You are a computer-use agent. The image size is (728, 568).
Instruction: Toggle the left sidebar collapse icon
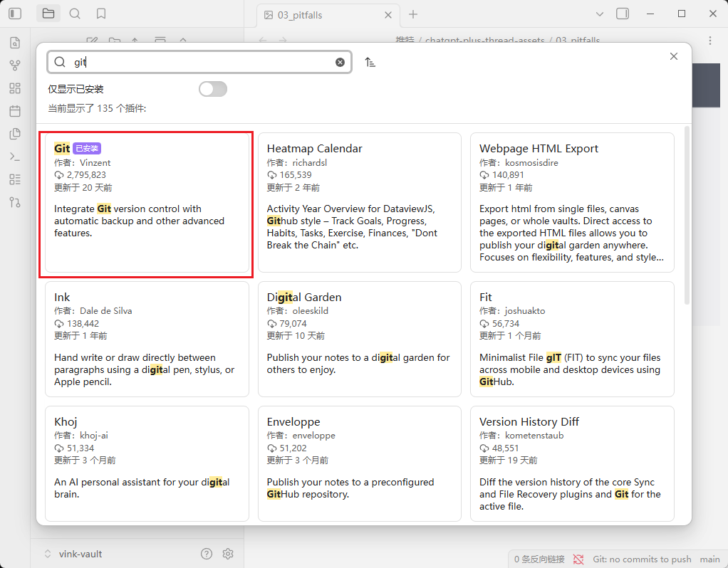pyautogui.click(x=15, y=14)
